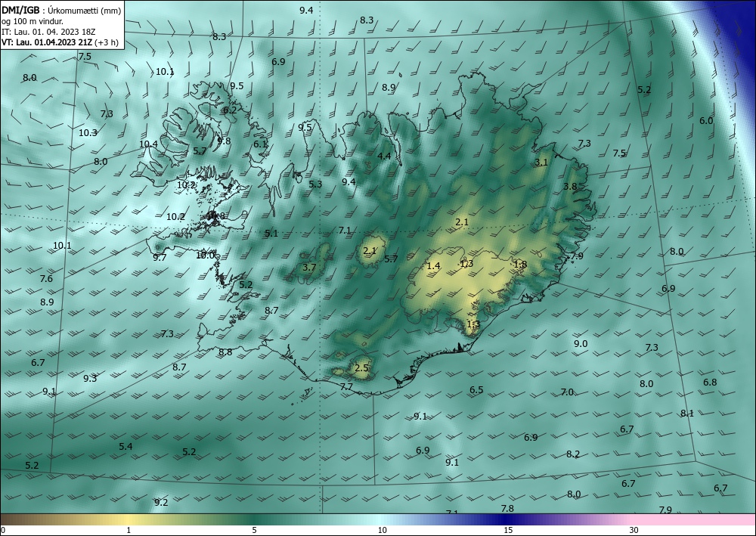This screenshot has height=536, width=756.
Task: Click the map value 9.2
Action: click(x=161, y=503)
